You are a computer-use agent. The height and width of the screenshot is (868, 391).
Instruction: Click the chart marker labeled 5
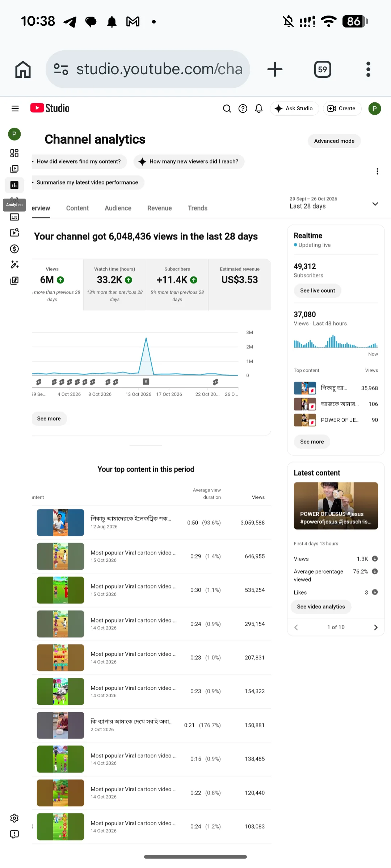click(x=146, y=382)
